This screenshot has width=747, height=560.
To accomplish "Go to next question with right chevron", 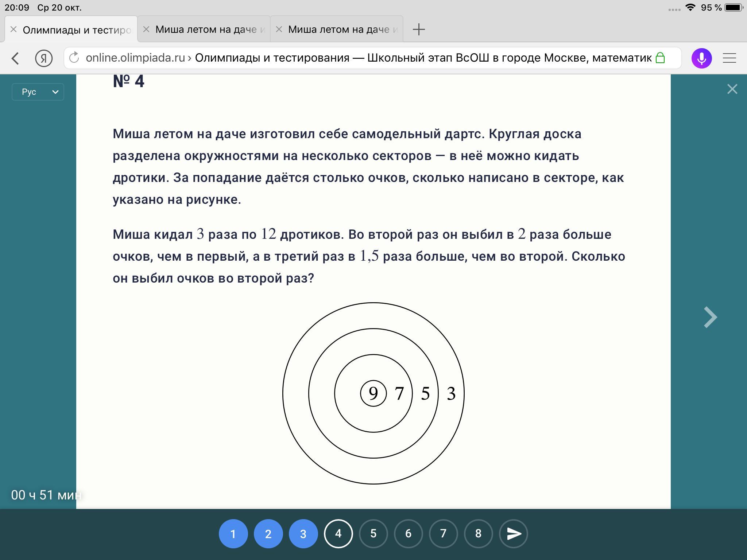I will coord(710,317).
